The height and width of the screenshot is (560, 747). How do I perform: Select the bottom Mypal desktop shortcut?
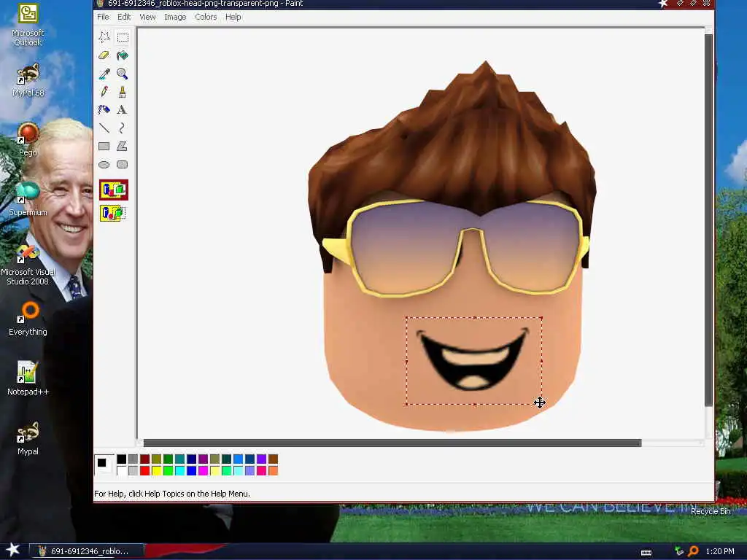pos(28,438)
